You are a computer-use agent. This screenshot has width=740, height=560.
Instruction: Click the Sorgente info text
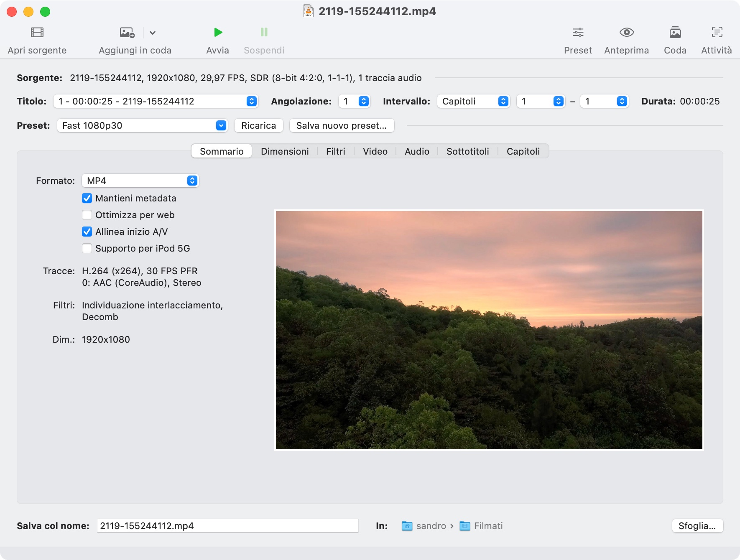[x=245, y=78]
